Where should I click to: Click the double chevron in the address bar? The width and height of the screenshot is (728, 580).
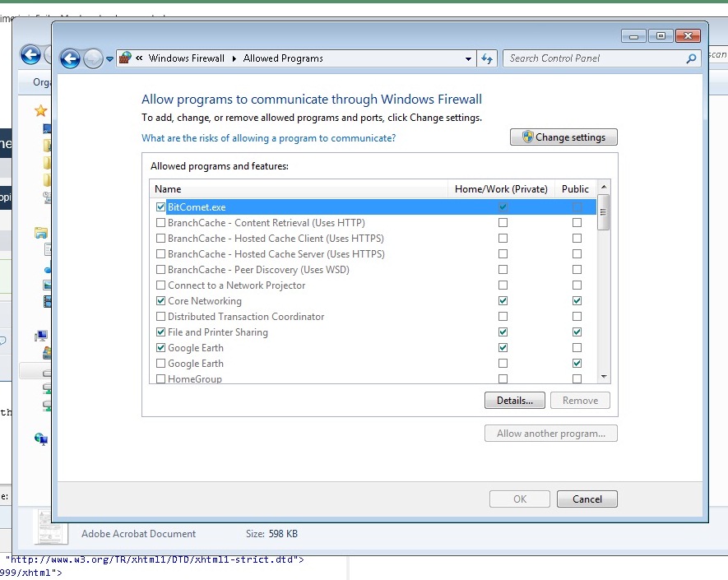click(139, 58)
